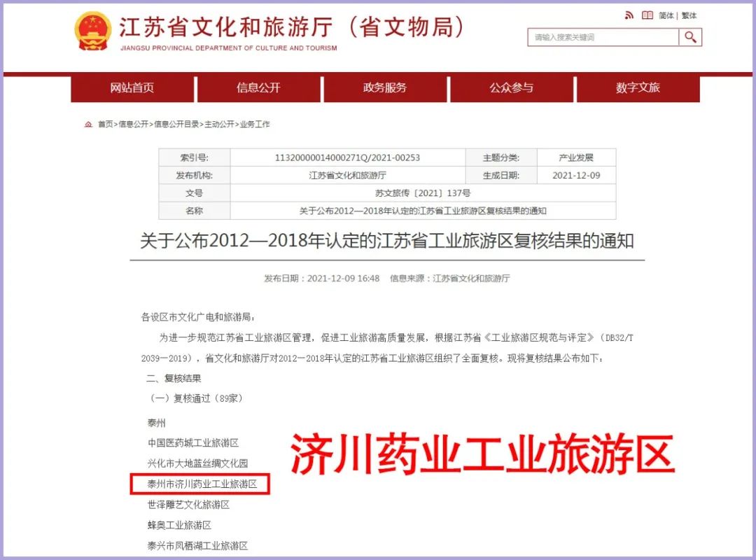The height and width of the screenshot is (560, 756).
Task: Click the document number 苏文旅传〔2021〕137号
Action: (423, 193)
